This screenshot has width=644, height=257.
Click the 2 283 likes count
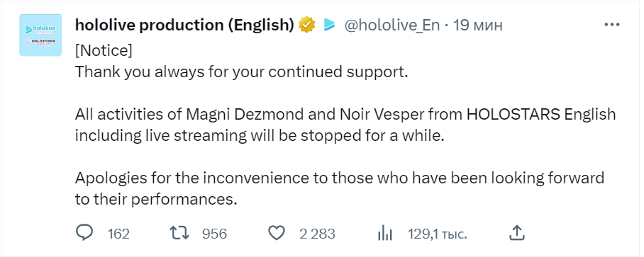(317, 234)
